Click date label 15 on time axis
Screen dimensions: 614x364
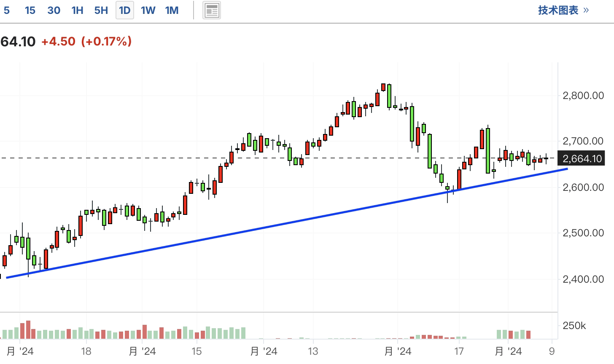pos(196,351)
